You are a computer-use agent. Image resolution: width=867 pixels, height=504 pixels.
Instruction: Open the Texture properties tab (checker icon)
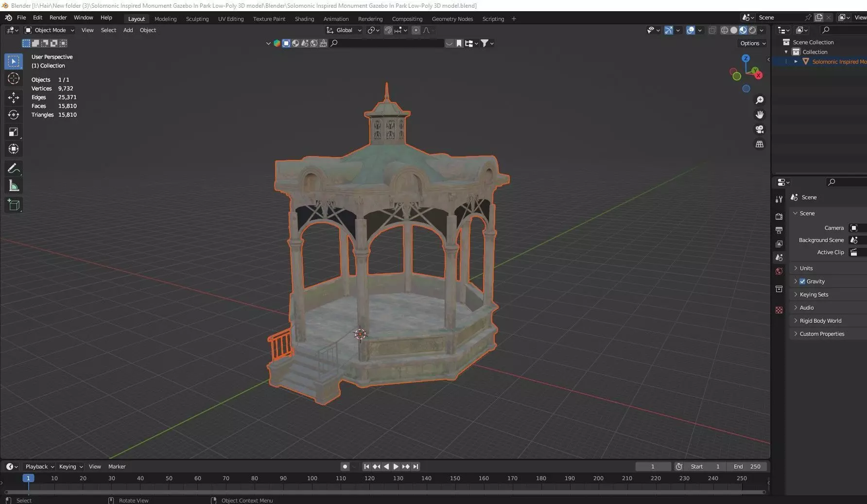pyautogui.click(x=779, y=310)
